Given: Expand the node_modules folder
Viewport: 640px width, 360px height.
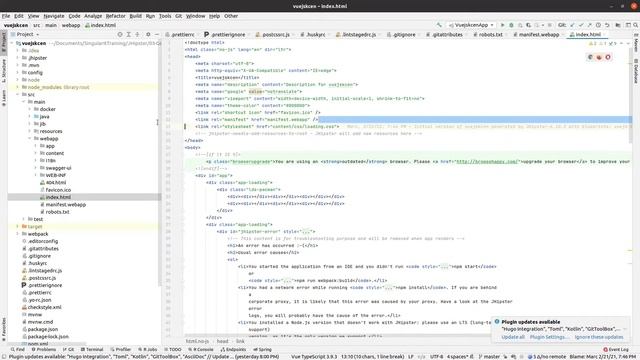Looking at the screenshot, I should coord(18,87).
